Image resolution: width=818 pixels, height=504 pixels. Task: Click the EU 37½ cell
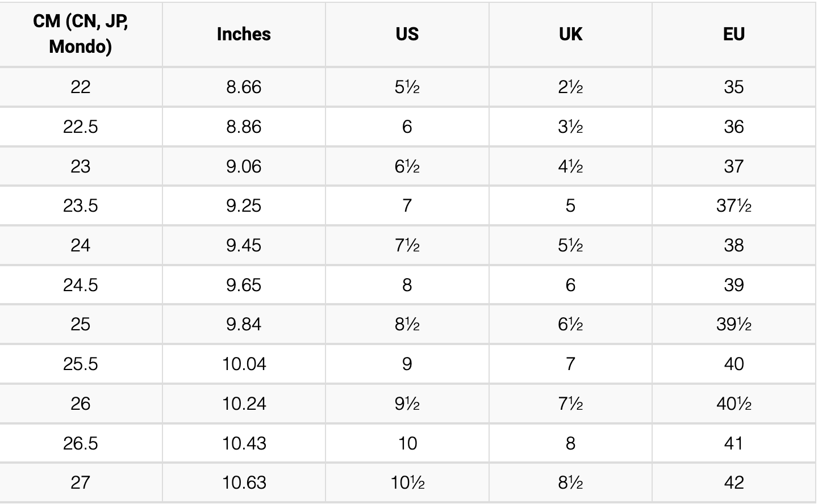734,205
